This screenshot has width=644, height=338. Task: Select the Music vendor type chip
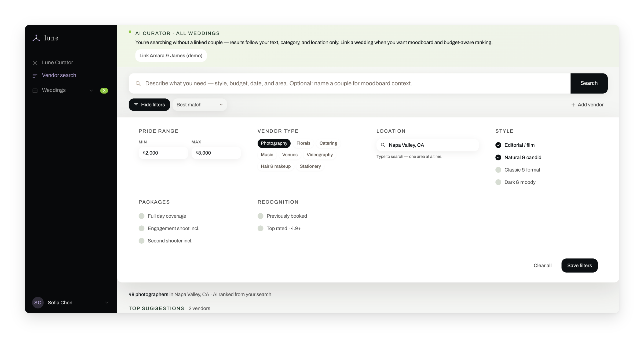(267, 155)
